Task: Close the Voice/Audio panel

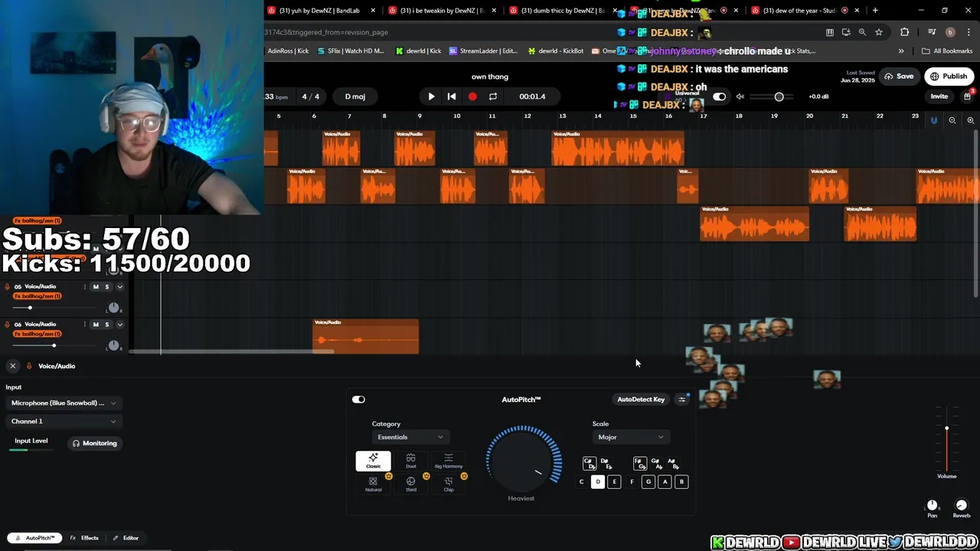Action: [x=13, y=366]
